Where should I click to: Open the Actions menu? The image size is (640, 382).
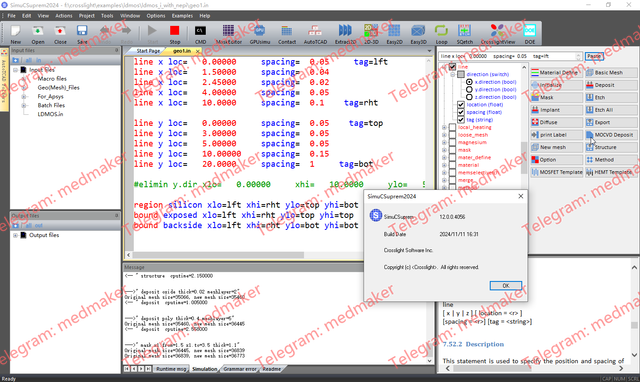tap(64, 16)
